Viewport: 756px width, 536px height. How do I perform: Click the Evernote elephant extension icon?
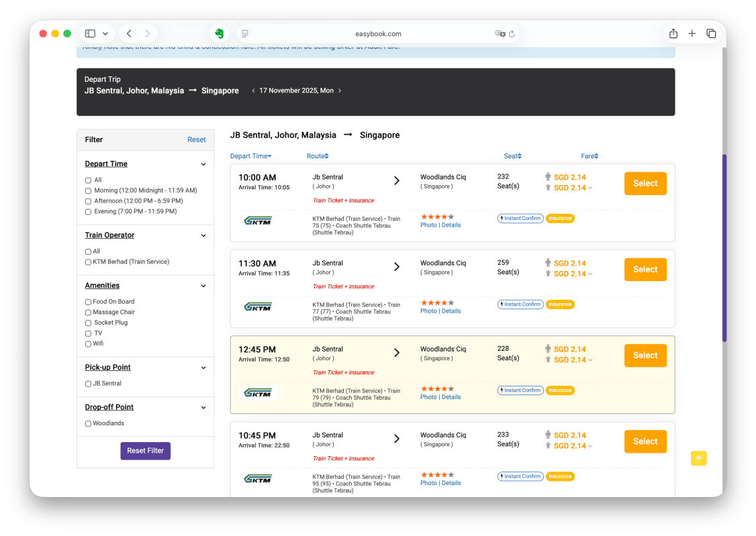[219, 34]
